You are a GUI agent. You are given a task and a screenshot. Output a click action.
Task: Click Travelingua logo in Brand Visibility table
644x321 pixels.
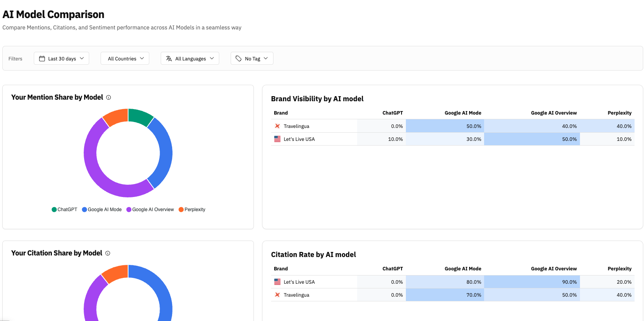pos(277,126)
